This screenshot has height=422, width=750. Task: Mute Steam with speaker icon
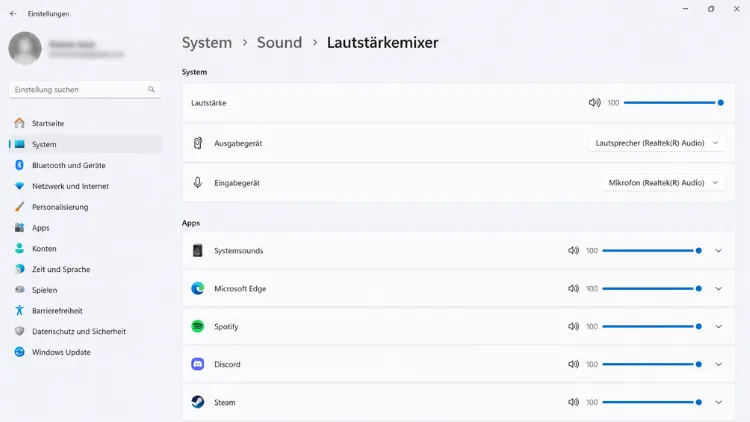[574, 402]
